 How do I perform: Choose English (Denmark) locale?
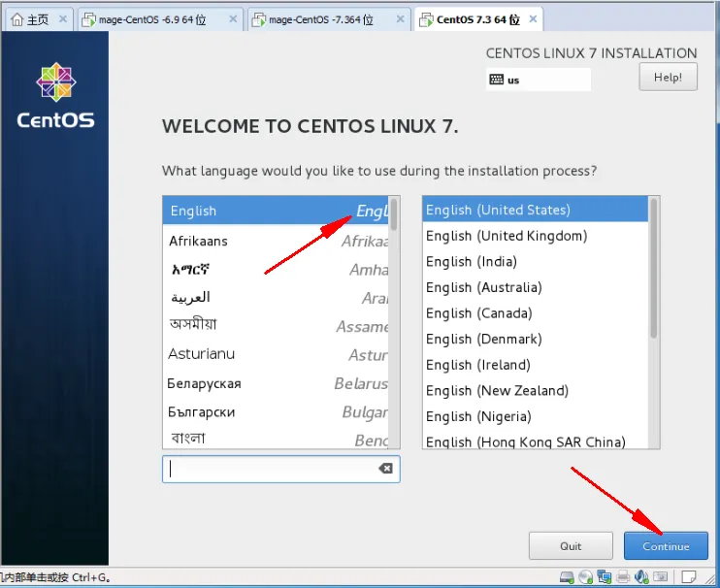pos(536,339)
